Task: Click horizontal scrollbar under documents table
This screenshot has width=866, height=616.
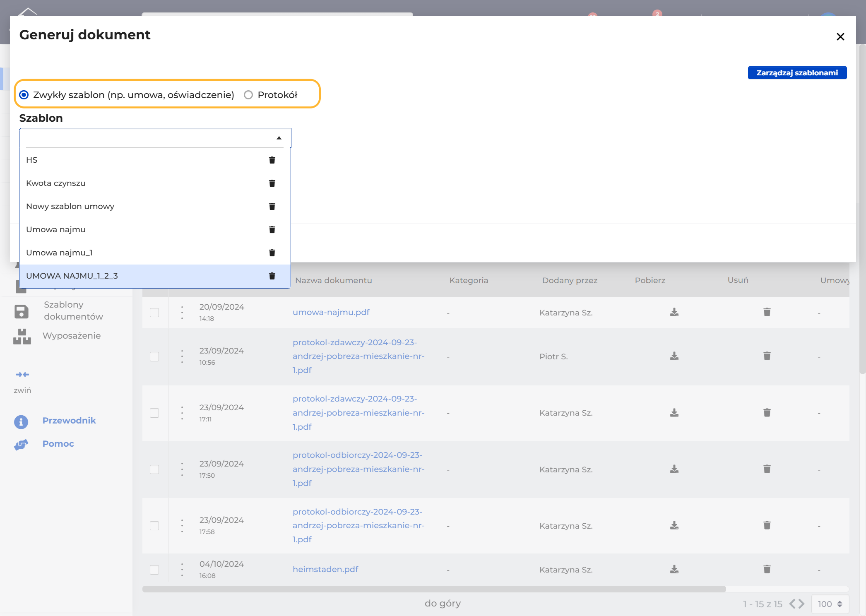Action: click(434, 589)
